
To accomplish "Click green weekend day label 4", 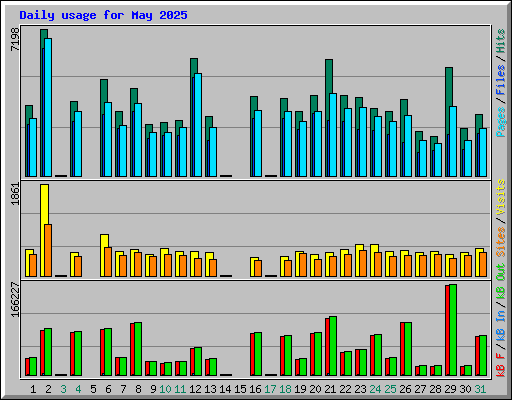I will pos(78,389).
